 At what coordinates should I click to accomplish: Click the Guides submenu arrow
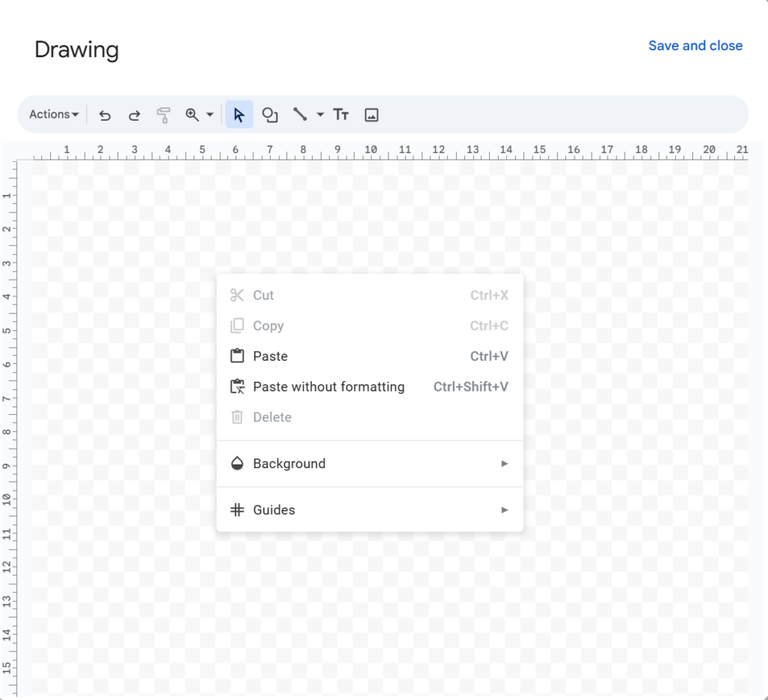coord(505,510)
